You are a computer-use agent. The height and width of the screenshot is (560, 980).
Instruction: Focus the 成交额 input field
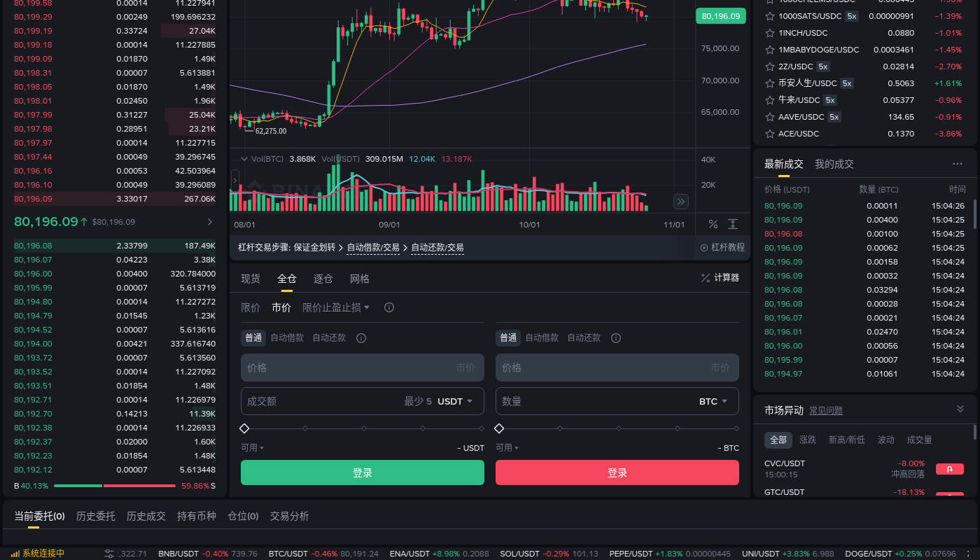point(363,401)
